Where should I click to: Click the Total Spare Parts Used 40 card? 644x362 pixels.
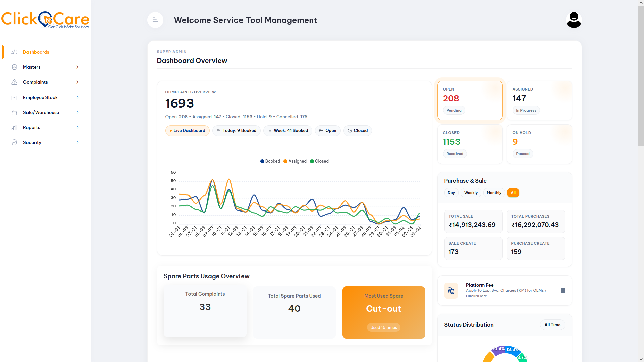coord(294,312)
